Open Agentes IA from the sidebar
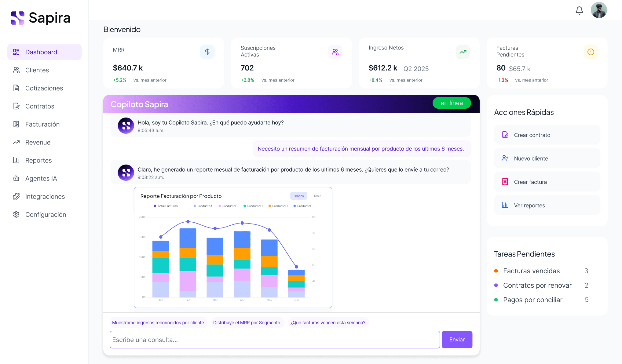622x364 pixels. [x=44, y=178]
